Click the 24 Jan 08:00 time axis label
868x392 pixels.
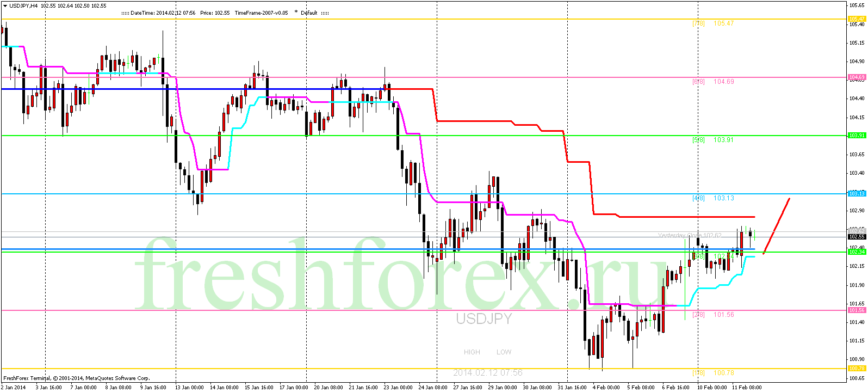point(433,388)
